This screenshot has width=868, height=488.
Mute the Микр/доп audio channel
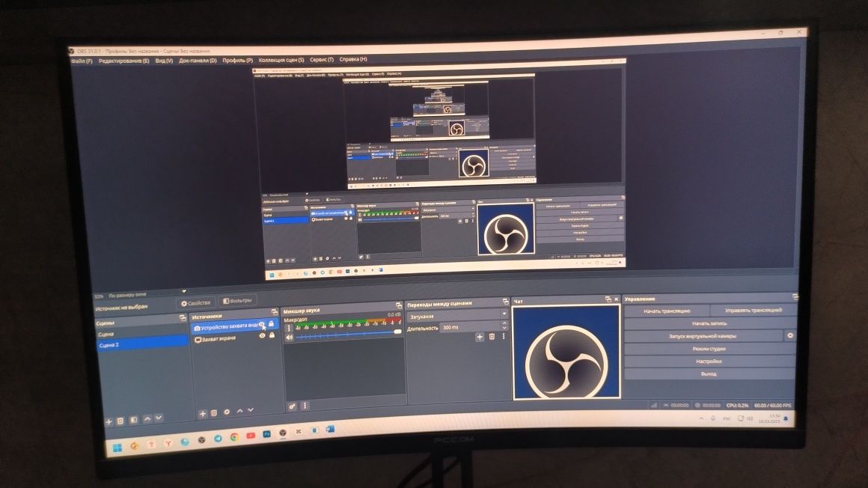[289, 338]
